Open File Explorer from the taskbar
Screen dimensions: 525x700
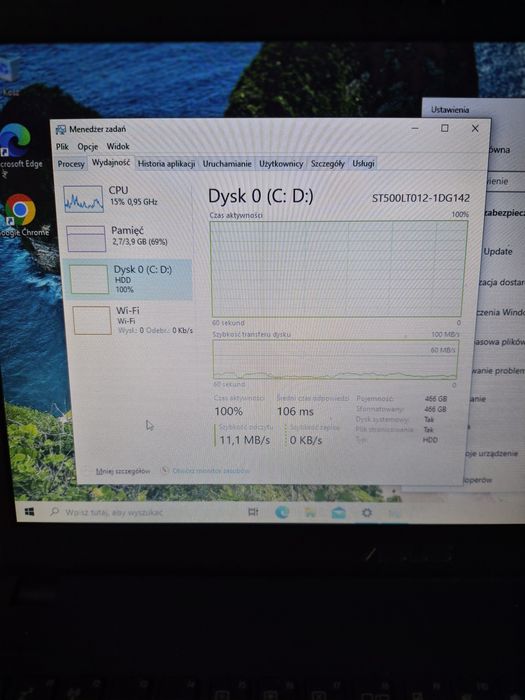pos(310,512)
